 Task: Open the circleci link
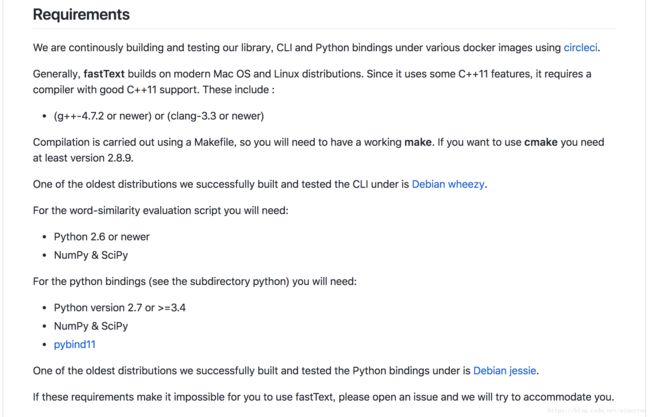[x=580, y=48]
